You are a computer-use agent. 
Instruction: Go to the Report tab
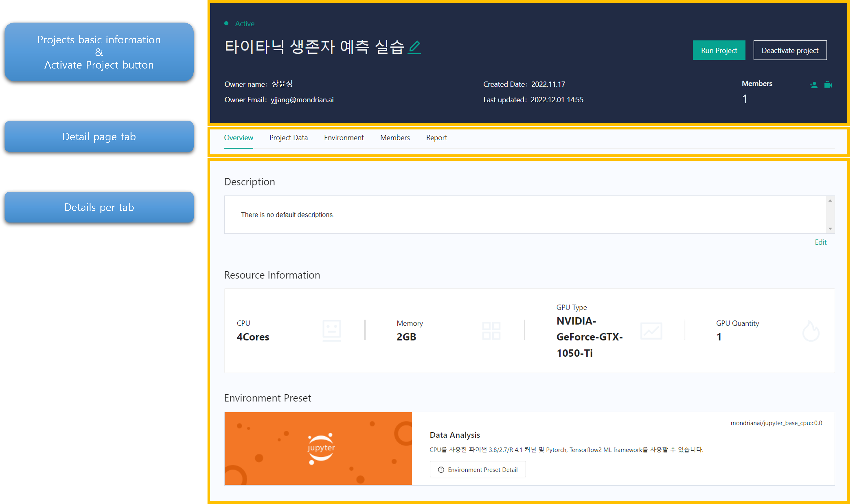436,137
